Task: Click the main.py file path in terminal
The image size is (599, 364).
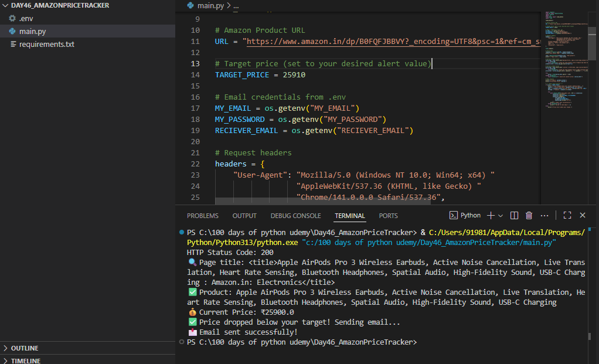Action: point(428,243)
